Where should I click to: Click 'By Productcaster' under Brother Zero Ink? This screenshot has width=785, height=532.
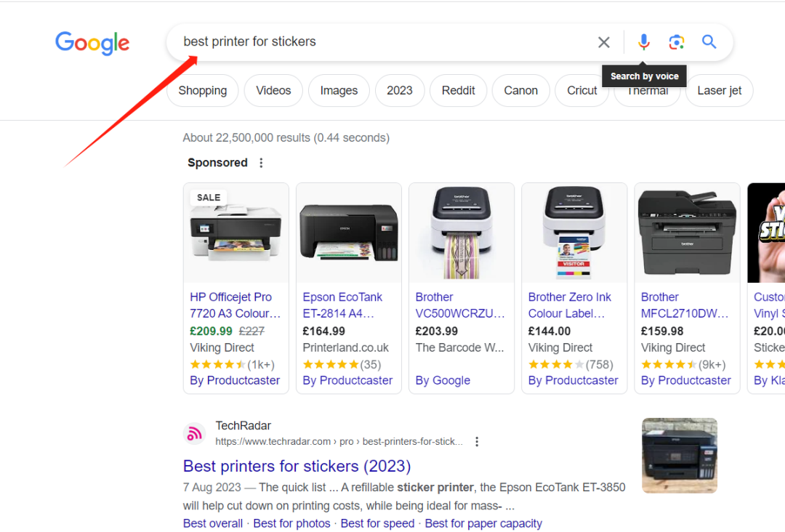573,380
